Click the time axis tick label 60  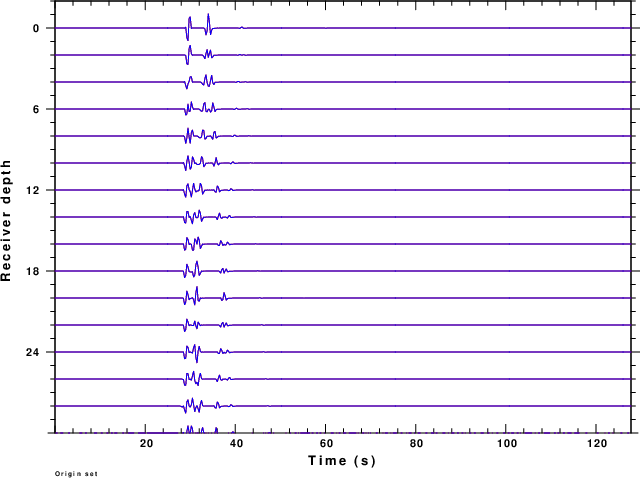point(326,443)
